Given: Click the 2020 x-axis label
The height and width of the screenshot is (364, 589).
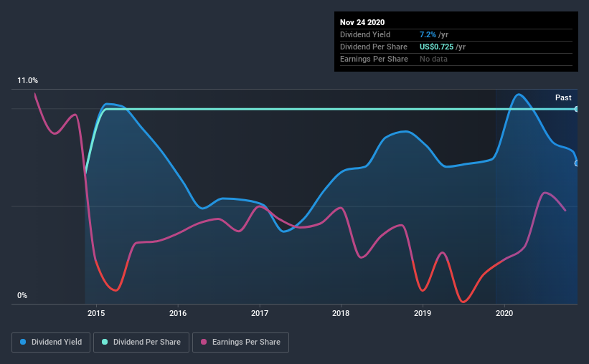Looking at the screenshot, I should 504,313.
